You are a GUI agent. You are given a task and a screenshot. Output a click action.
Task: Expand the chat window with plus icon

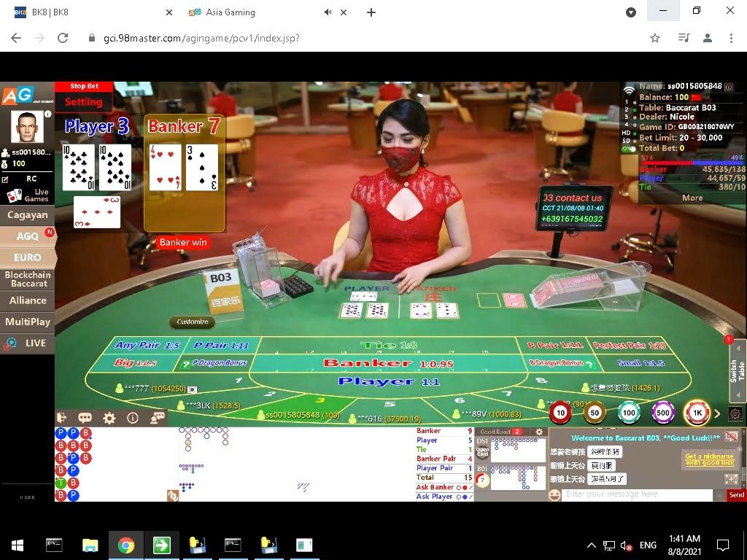pos(730,478)
